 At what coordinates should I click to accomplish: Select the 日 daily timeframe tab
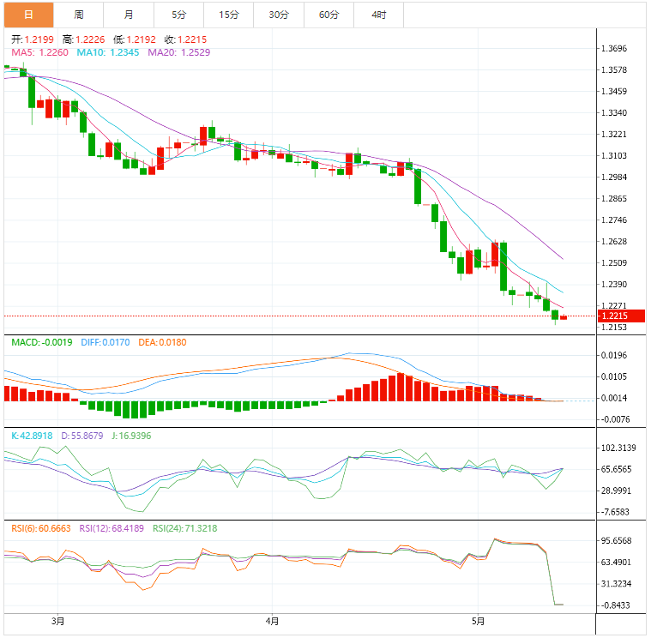[28, 15]
